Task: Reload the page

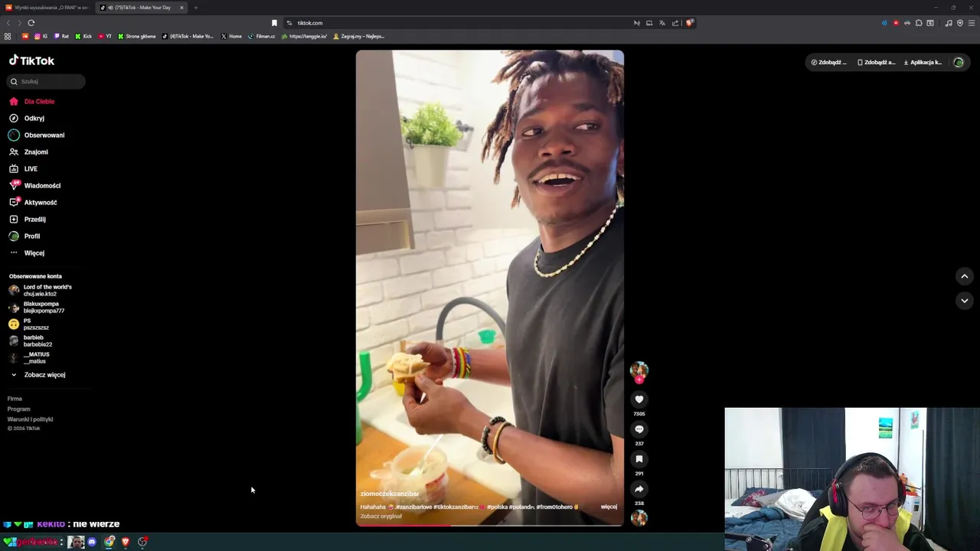Action: 31,23
